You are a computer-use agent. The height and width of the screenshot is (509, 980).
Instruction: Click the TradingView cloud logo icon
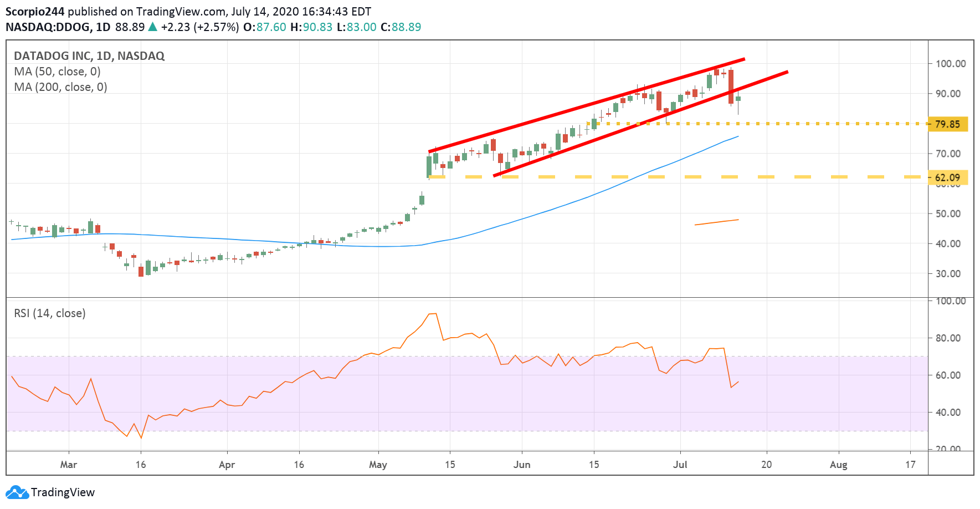pyautogui.click(x=17, y=492)
